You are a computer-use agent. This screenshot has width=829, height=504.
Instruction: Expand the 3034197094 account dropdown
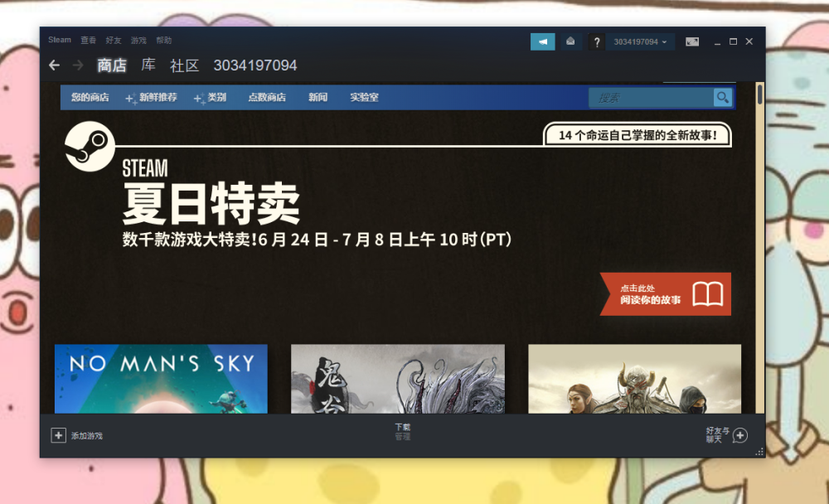(640, 41)
